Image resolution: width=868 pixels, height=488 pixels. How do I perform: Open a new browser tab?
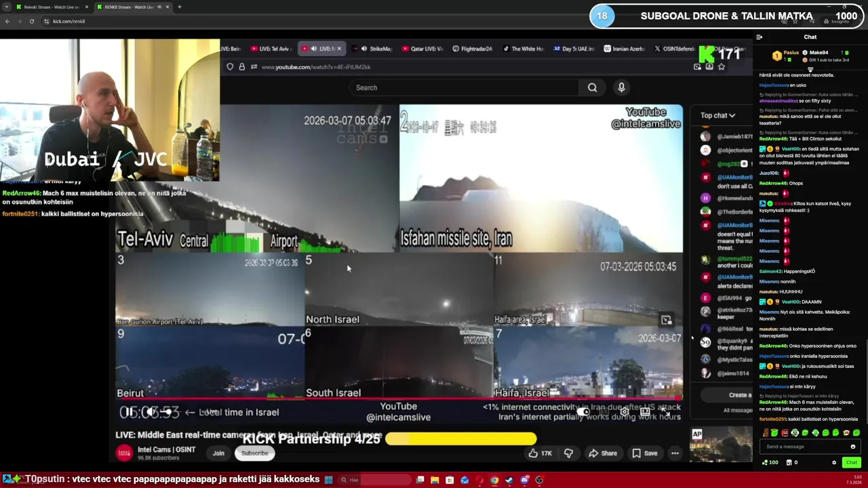pos(179,7)
